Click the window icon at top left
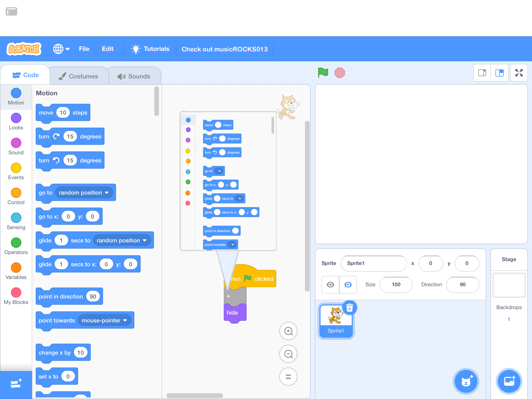This screenshot has width=532, height=399. [x=11, y=11]
